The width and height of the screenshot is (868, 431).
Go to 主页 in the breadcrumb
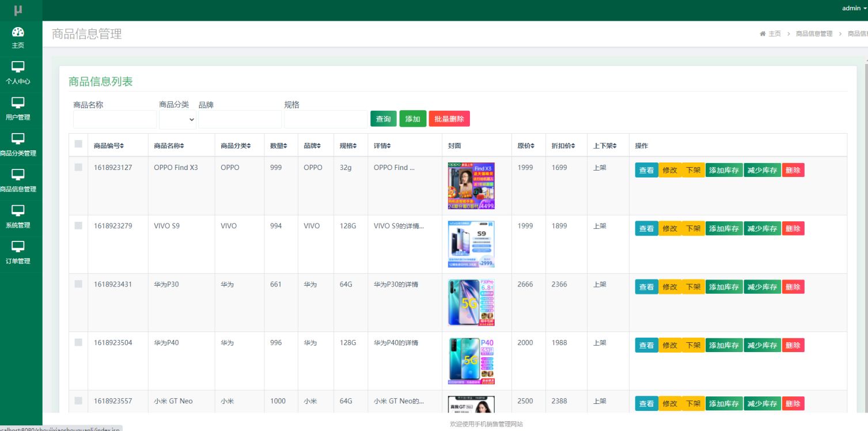(774, 34)
